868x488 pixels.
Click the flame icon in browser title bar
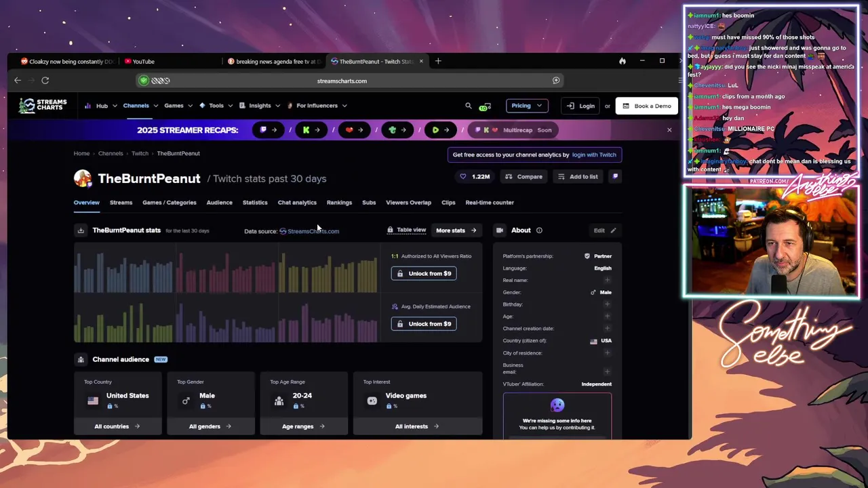pyautogui.click(x=622, y=61)
